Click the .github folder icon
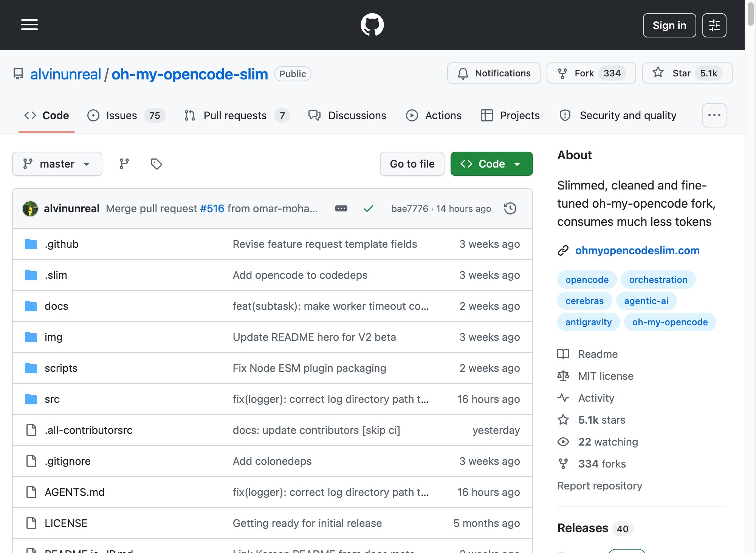The image size is (756, 553). point(31,244)
